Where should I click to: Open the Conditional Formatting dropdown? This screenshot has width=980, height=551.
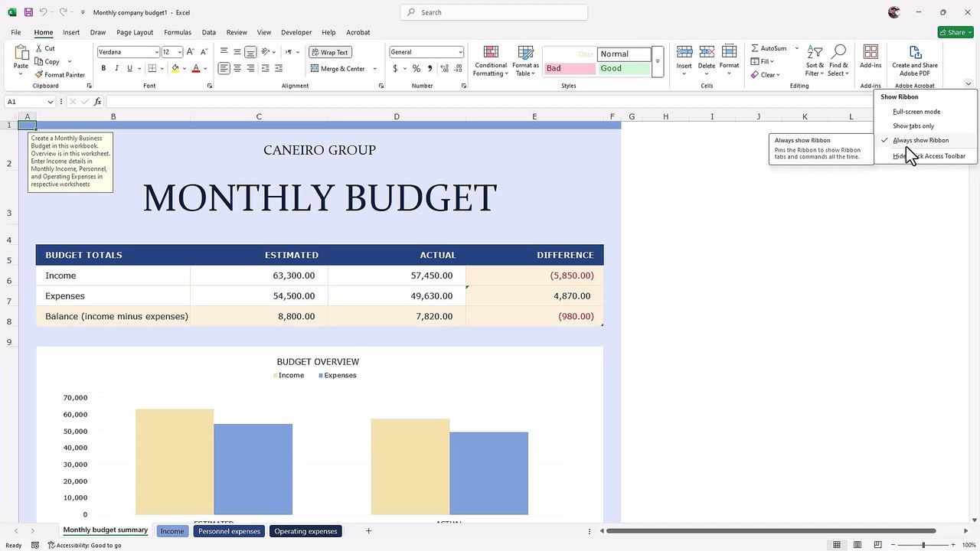(491, 60)
